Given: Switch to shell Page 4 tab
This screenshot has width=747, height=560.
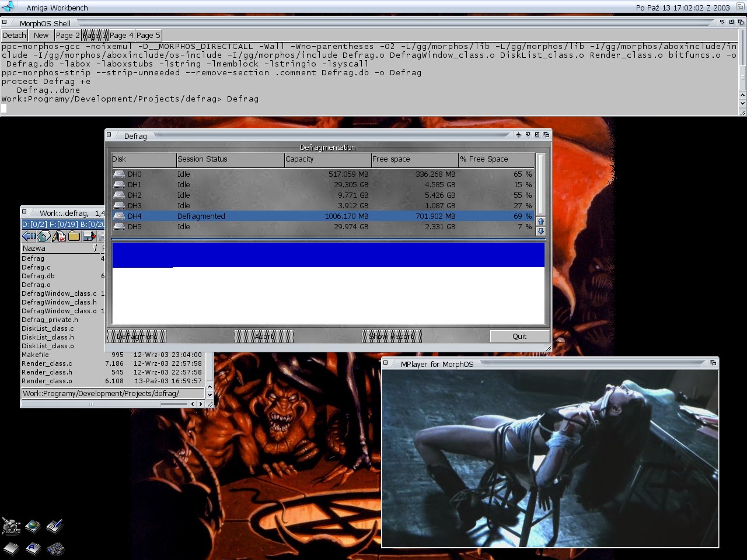Looking at the screenshot, I should [x=121, y=36].
